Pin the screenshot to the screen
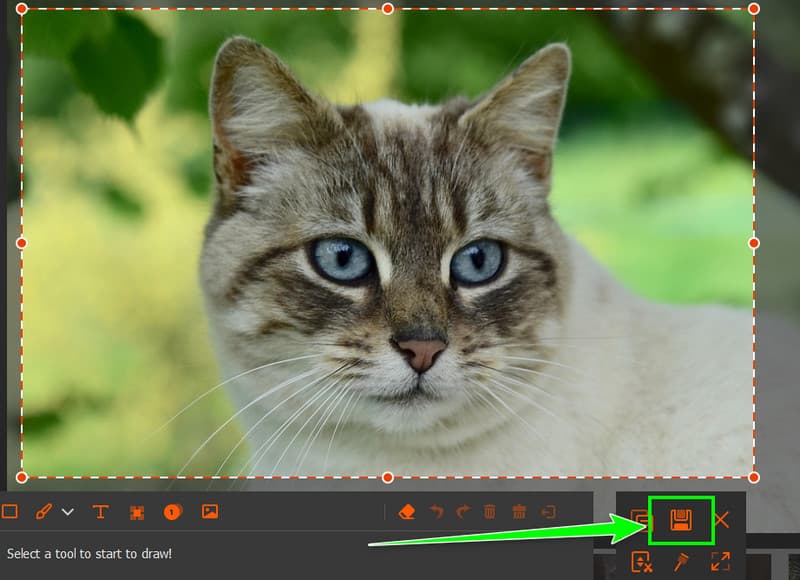Viewport: 800px width, 580px height. point(680,562)
